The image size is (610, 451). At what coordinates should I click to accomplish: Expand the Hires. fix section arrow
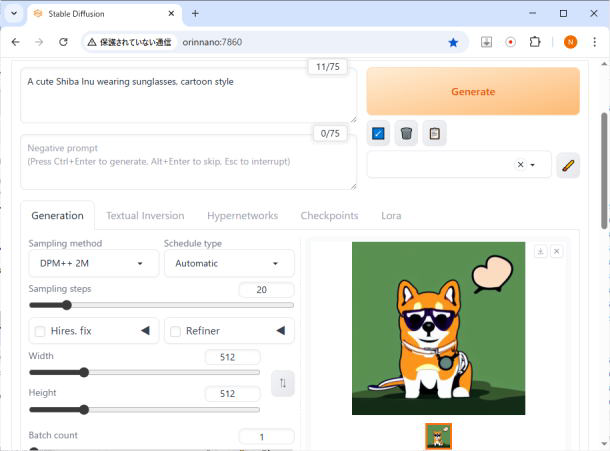145,331
